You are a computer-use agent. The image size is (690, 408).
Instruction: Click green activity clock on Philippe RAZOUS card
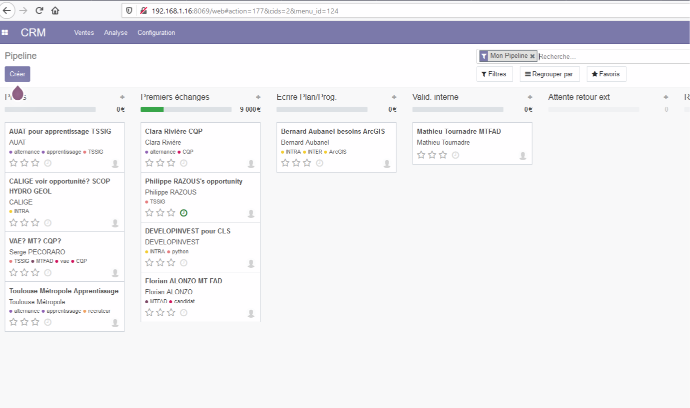coord(183,212)
